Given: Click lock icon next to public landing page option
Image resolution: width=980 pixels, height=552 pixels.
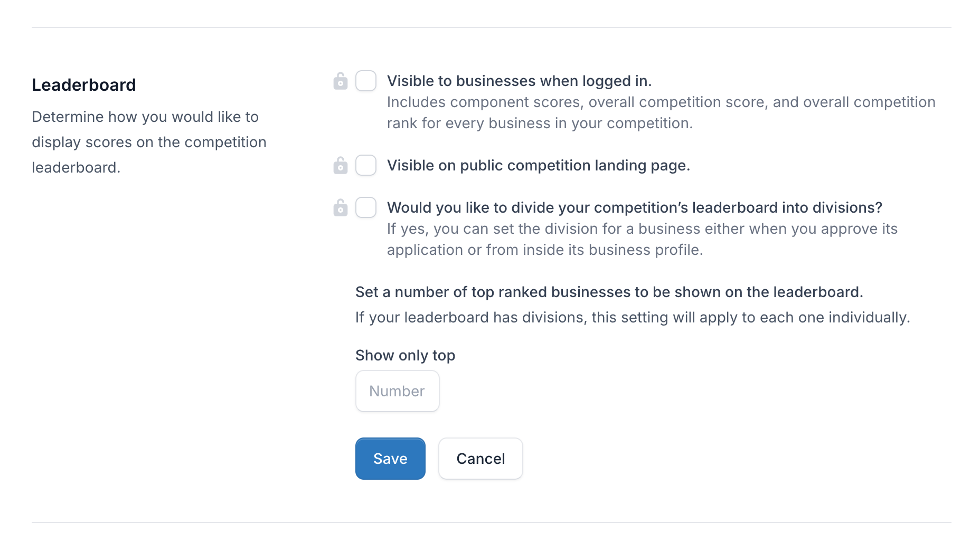Looking at the screenshot, I should point(341,166).
